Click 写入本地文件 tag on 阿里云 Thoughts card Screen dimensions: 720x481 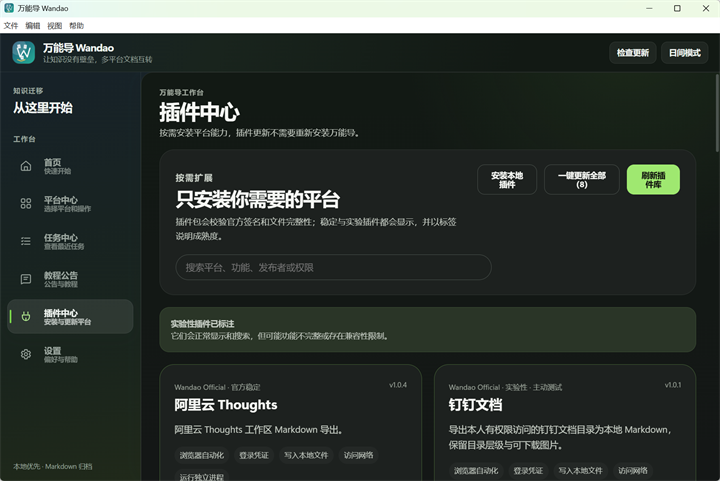(306, 455)
